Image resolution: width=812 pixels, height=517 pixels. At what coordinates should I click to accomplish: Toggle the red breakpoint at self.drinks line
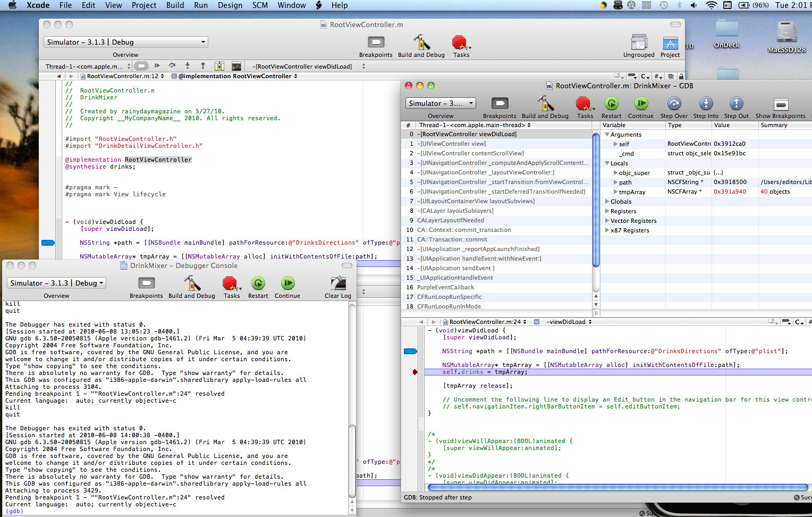pyautogui.click(x=415, y=372)
